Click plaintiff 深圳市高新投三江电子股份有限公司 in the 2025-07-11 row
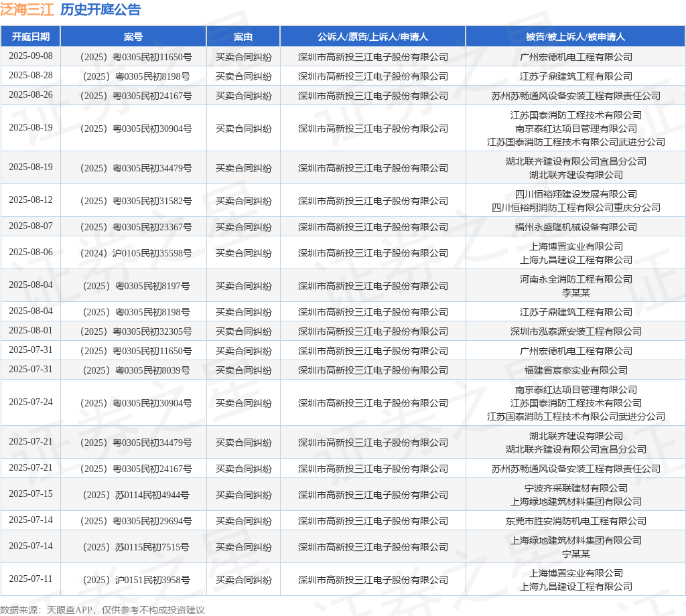This screenshot has height=616, width=686. click(x=372, y=580)
